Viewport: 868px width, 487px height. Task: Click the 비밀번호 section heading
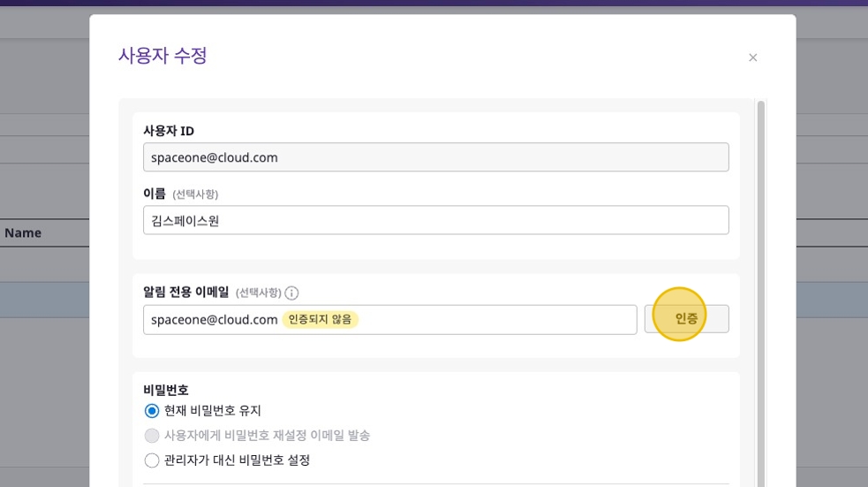pos(166,390)
